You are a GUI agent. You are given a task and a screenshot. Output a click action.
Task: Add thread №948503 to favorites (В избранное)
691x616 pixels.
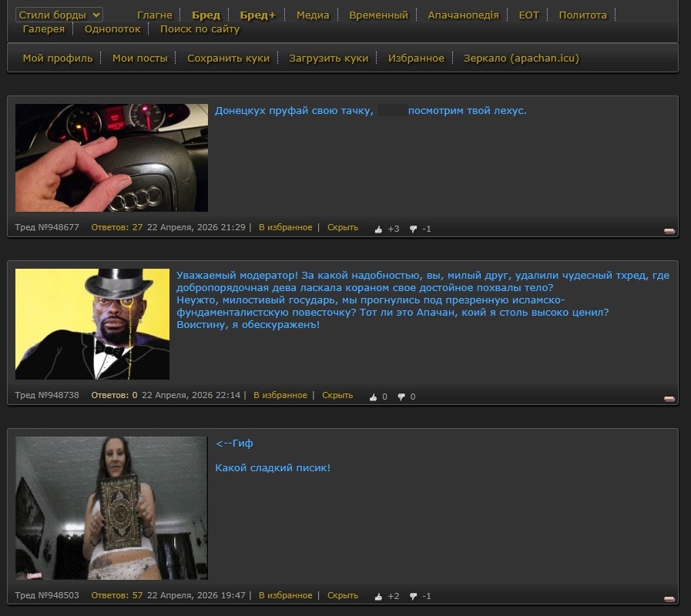(x=285, y=595)
